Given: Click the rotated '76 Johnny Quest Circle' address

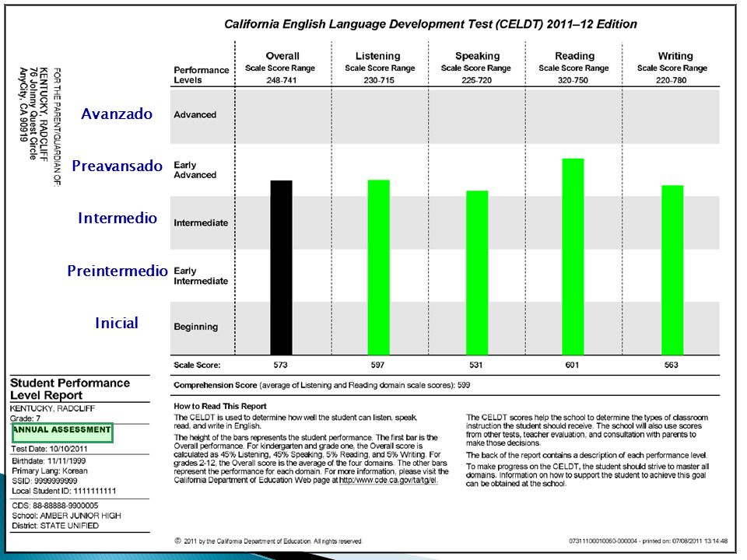Looking at the screenshot, I should (x=33, y=114).
